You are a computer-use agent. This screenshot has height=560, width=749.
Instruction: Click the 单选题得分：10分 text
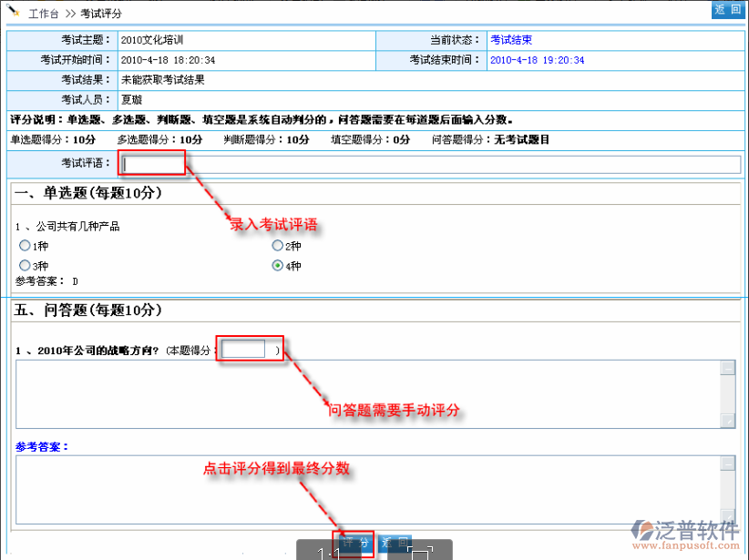(x=53, y=140)
